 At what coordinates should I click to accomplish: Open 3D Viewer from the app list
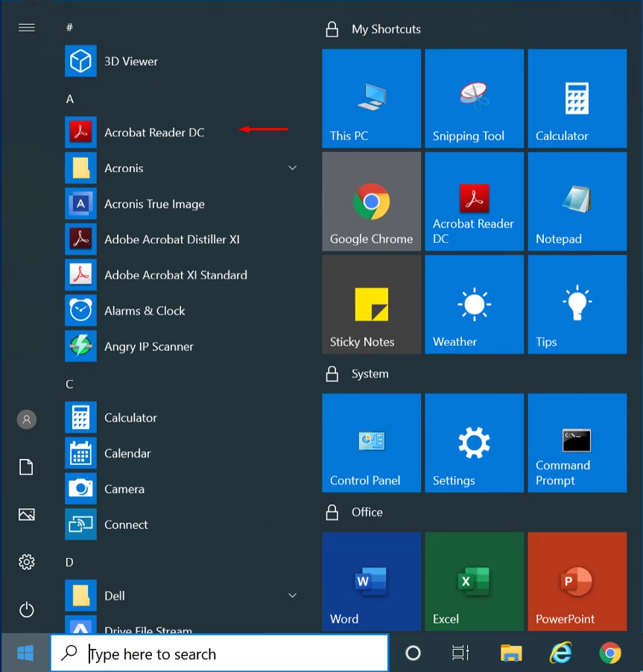coord(183,61)
